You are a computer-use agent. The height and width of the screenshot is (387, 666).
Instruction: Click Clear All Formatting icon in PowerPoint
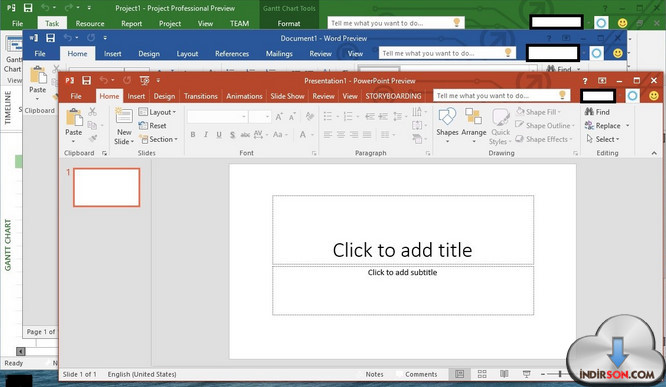pyautogui.click(x=310, y=116)
